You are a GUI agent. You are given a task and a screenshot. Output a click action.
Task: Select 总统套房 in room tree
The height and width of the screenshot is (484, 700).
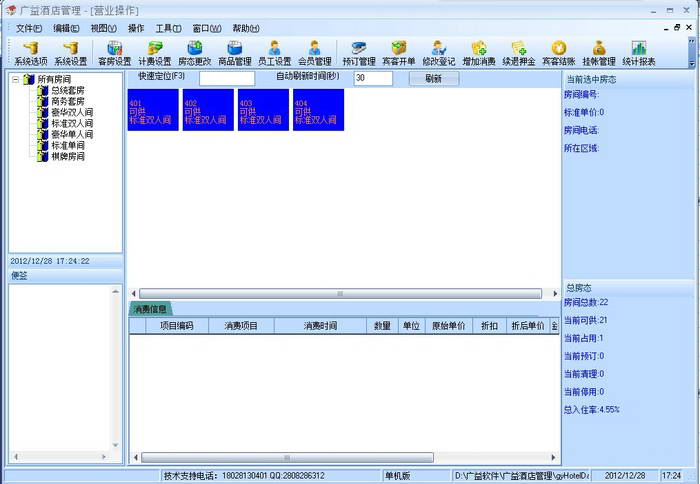point(68,91)
